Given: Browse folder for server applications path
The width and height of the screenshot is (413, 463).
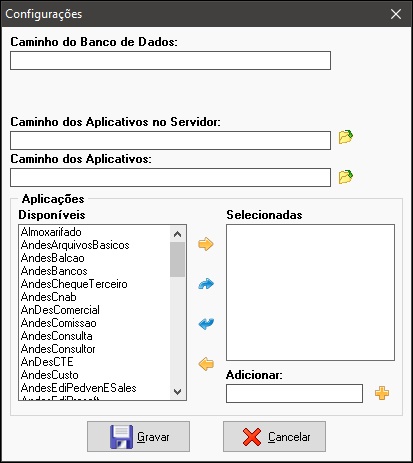Looking at the screenshot, I should (x=346, y=137).
